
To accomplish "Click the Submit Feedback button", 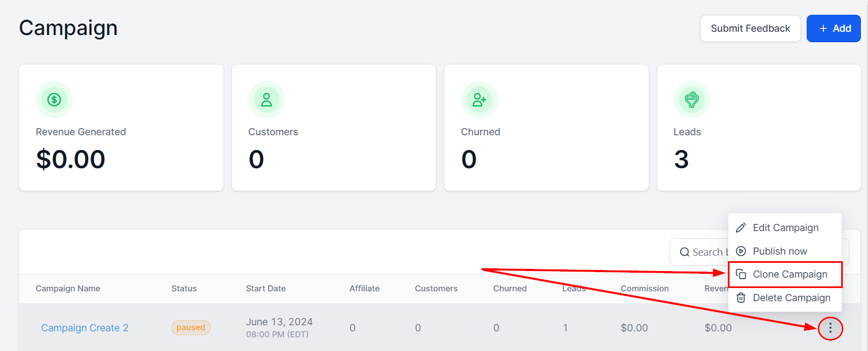I will 750,28.
